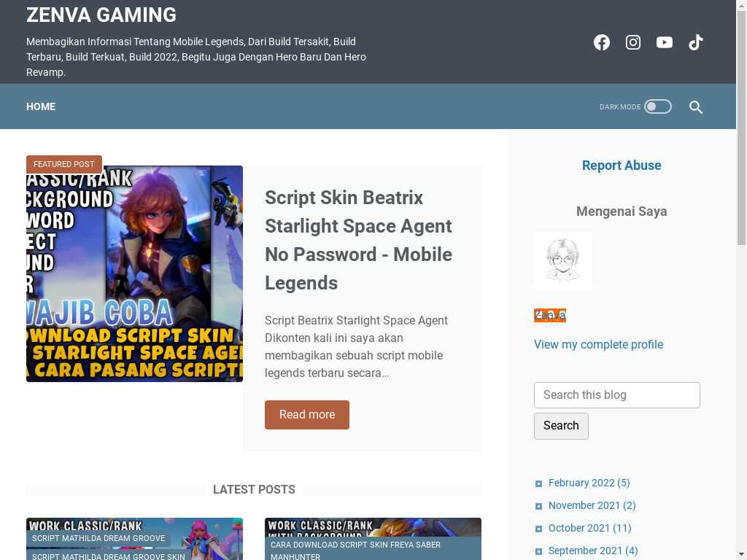The width and height of the screenshot is (747, 560).
Task: Open the Report Abuse link
Action: pos(622,166)
